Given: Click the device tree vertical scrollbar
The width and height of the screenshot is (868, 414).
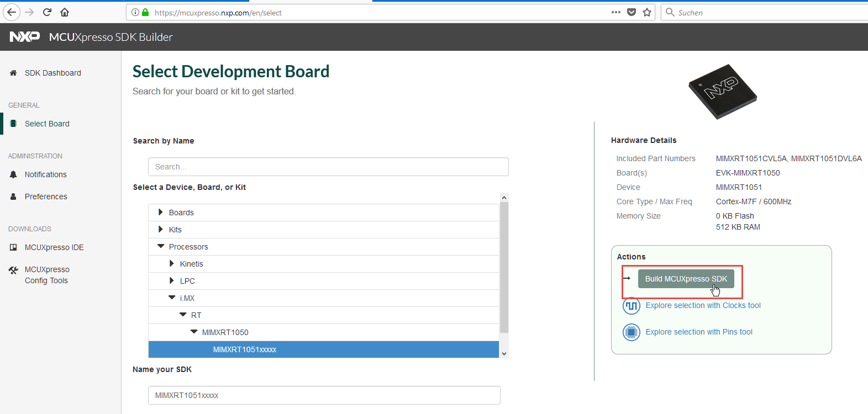Looking at the screenshot, I should (504, 268).
